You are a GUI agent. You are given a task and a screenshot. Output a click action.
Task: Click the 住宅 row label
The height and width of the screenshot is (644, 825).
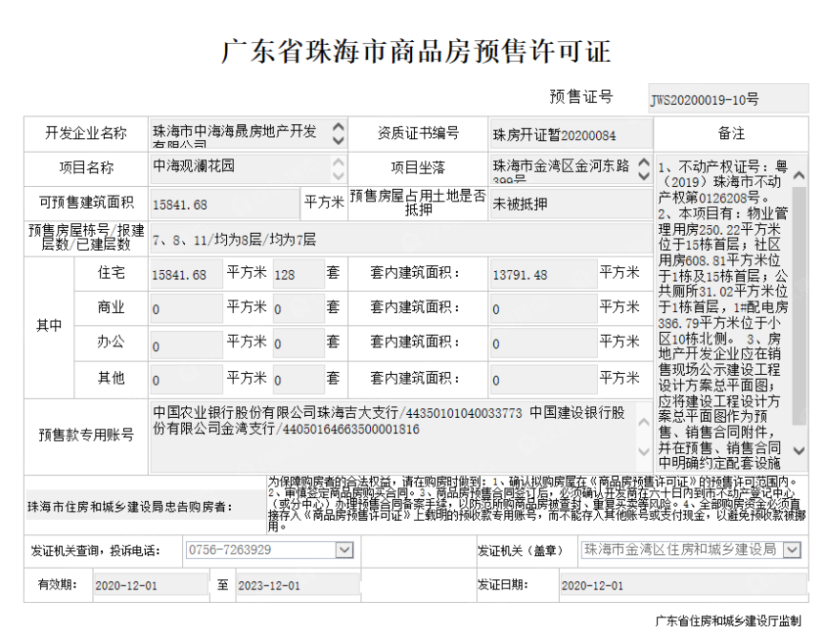(111, 273)
